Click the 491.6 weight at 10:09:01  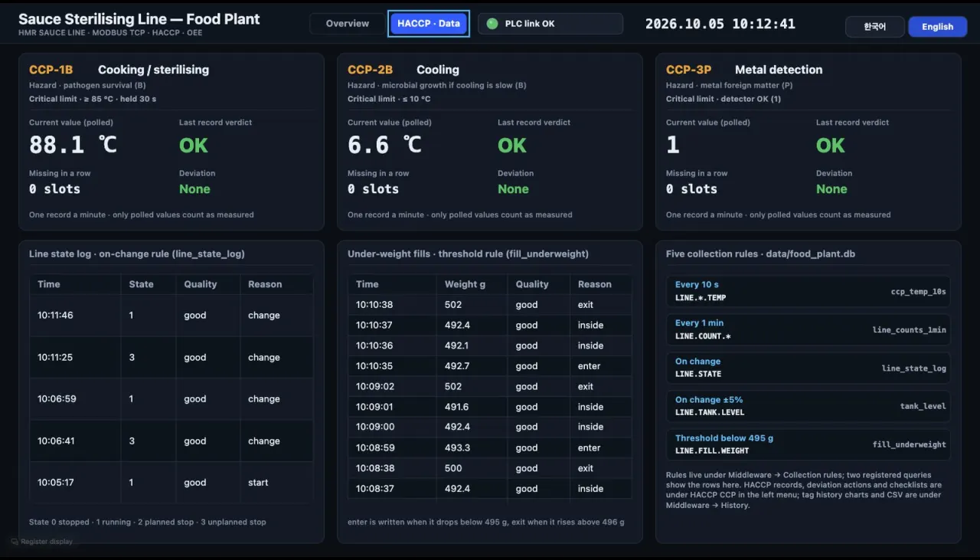pyautogui.click(x=457, y=407)
